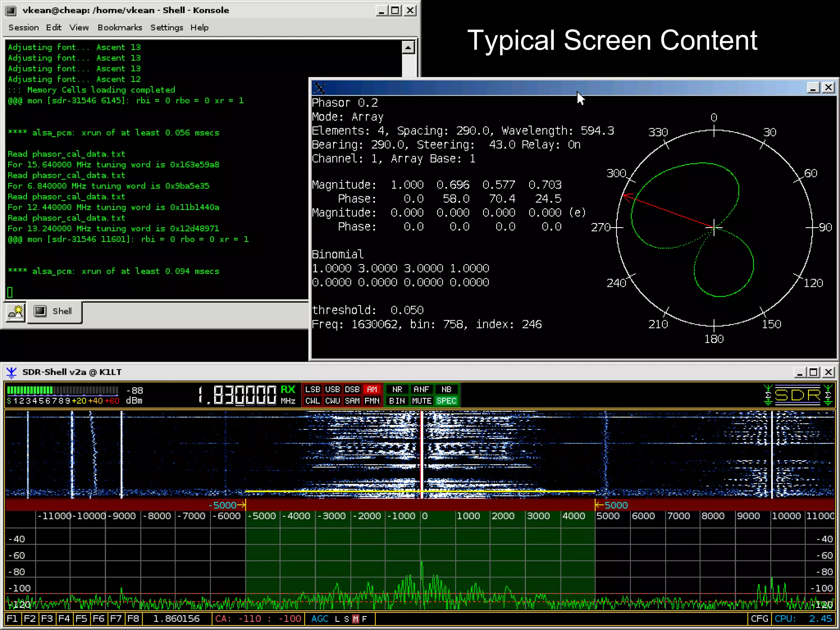Select LSB mode in SDR-Shell
This screenshot has height=630, width=840.
pyautogui.click(x=313, y=389)
